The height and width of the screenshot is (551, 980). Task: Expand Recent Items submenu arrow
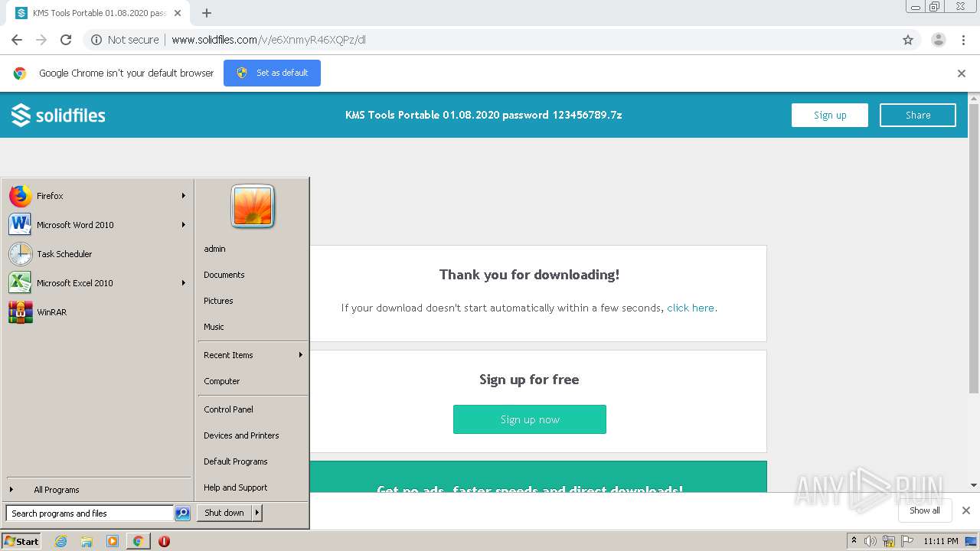click(x=301, y=355)
